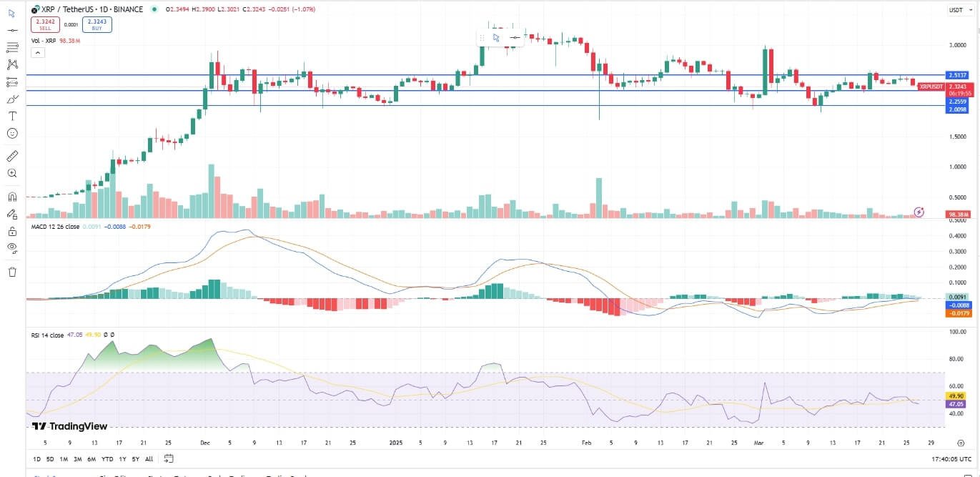Select the text annotation tool
The image size is (980, 477).
pos(11,114)
